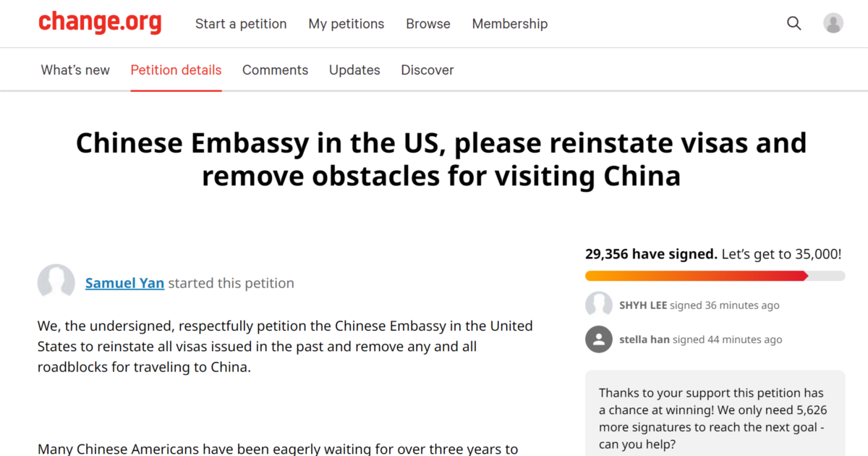Image resolution: width=868 pixels, height=456 pixels.
Task: Switch to the Comments tab
Action: point(275,70)
